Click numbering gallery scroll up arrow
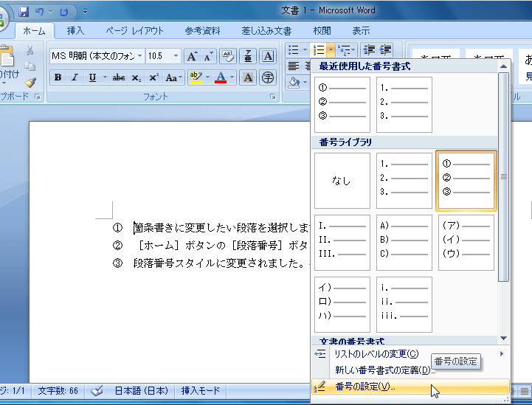This screenshot has width=532, height=405. coord(504,66)
